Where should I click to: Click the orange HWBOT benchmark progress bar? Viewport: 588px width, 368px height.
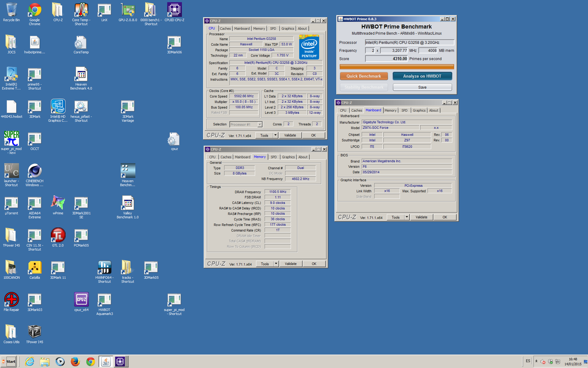397,67
